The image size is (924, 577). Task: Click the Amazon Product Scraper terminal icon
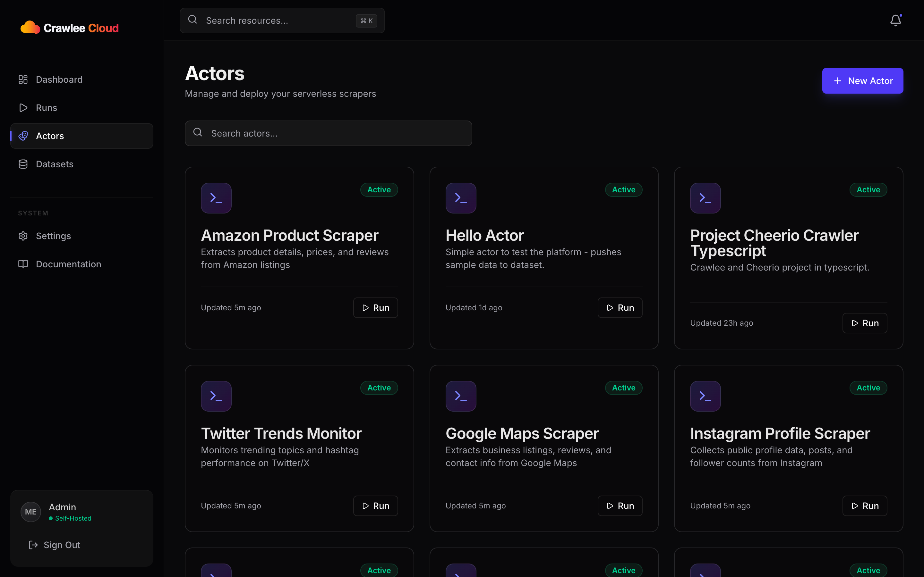pyautogui.click(x=216, y=198)
